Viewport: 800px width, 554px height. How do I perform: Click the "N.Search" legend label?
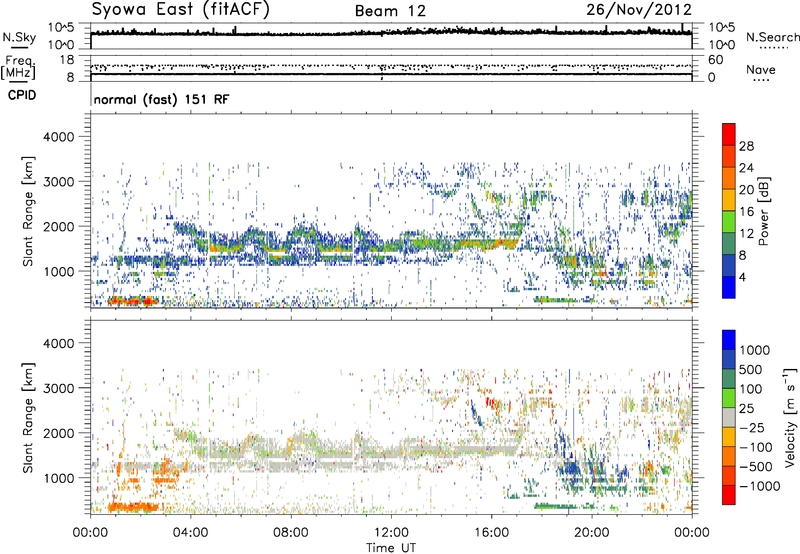coord(772,37)
